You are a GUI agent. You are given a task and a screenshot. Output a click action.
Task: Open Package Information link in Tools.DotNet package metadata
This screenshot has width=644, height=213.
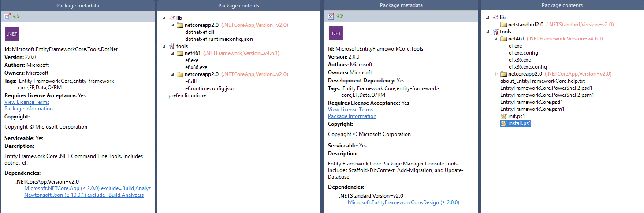coord(29,109)
